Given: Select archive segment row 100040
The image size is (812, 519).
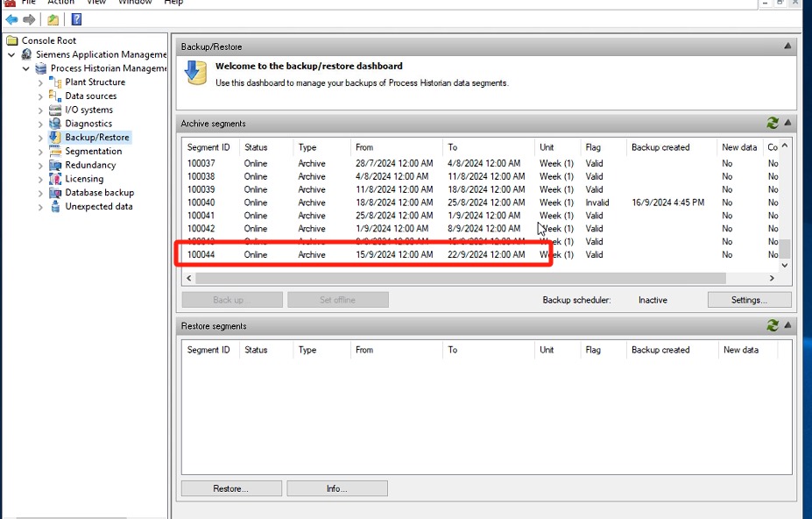Looking at the screenshot, I should click(x=481, y=203).
